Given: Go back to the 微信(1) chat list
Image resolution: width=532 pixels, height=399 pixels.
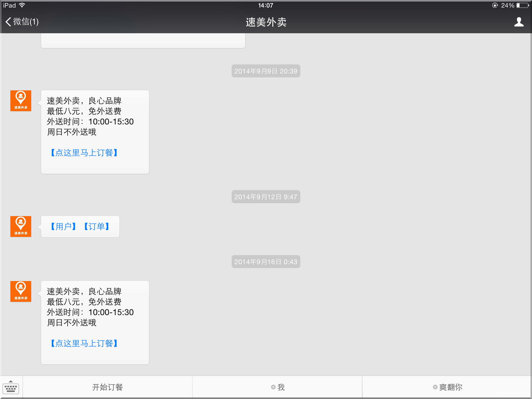Looking at the screenshot, I should coord(22,22).
